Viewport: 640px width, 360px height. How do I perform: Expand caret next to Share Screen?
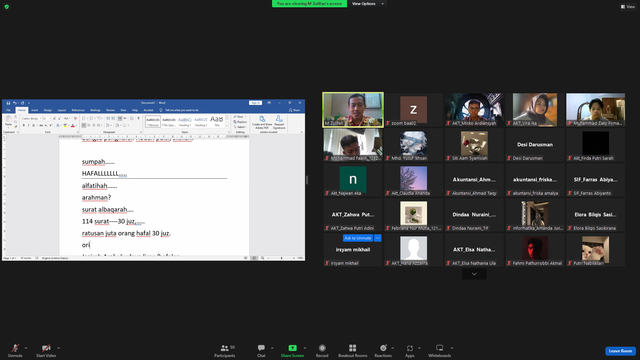pyautogui.click(x=305, y=348)
